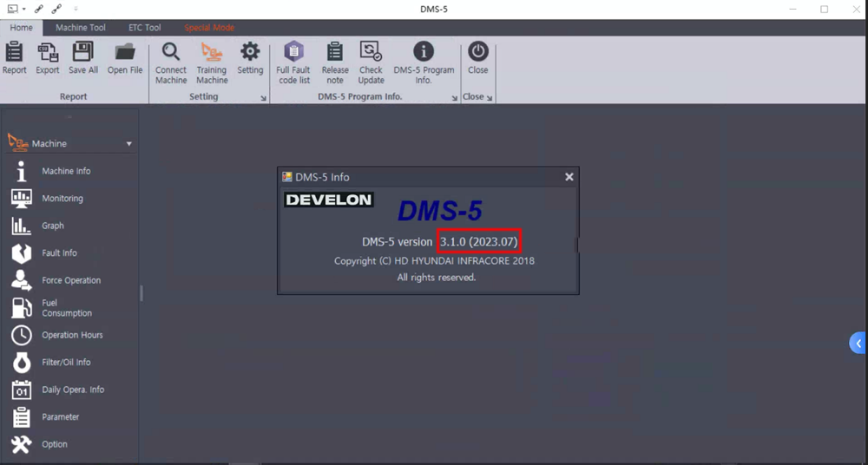Screen dimensions: 868x465
Task: Click the second link icon in the title bar
Action: tap(56, 9)
